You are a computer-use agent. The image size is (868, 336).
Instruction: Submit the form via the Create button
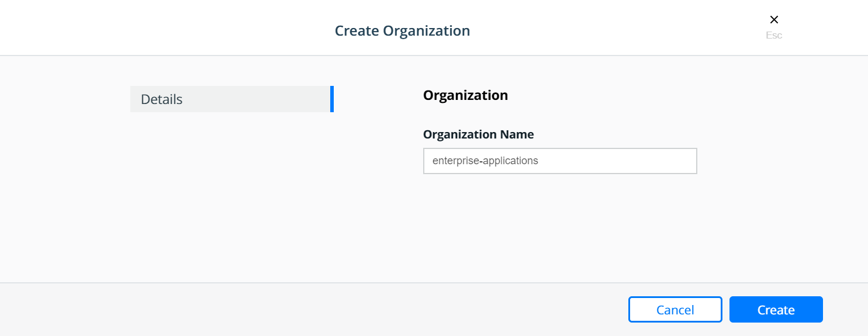click(x=776, y=310)
